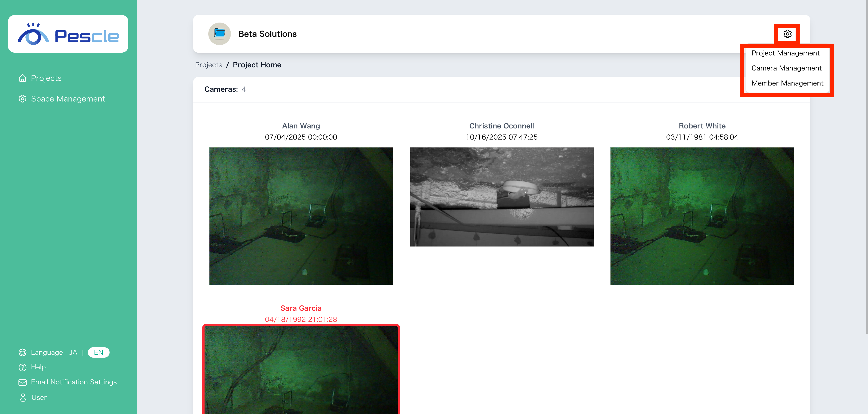Open Alan Wang camera image
Image resolution: width=868 pixels, height=414 pixels.
click(301, 216)
